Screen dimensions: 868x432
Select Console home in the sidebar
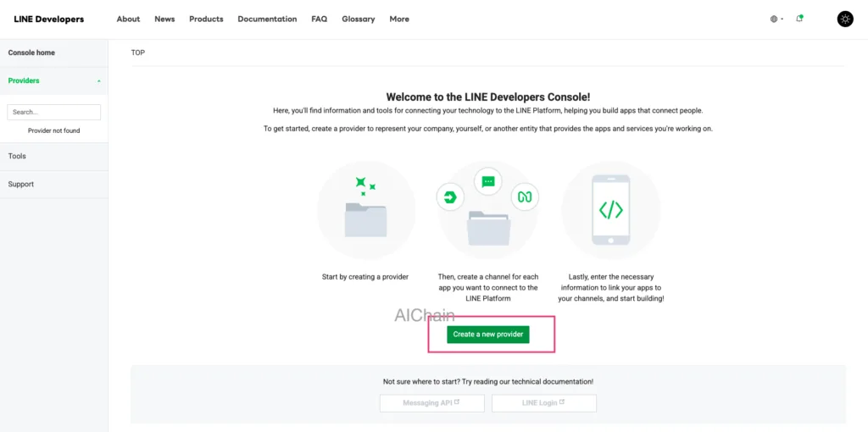pyautogui.click(x=31, y=53)
